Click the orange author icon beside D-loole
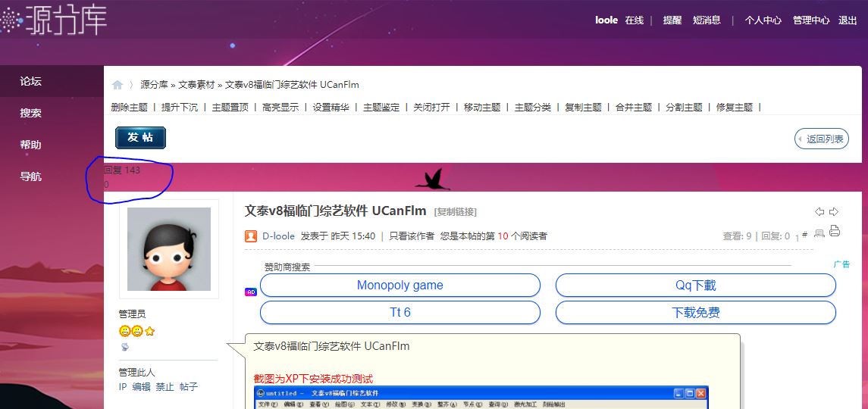 [x=251, y=236]
